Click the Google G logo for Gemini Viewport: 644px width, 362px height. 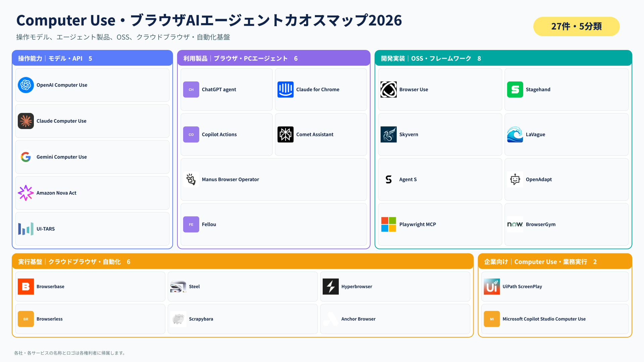(x=26, y=157)
